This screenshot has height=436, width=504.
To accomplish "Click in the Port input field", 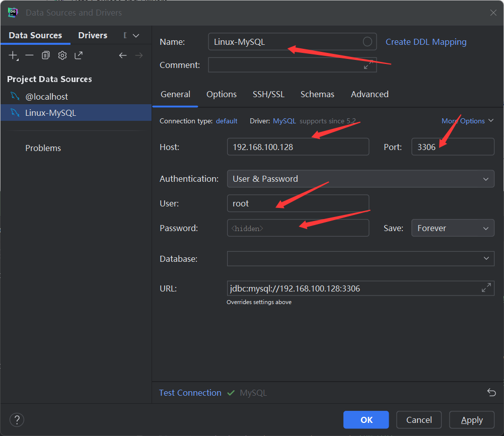I will pos(453,147).
